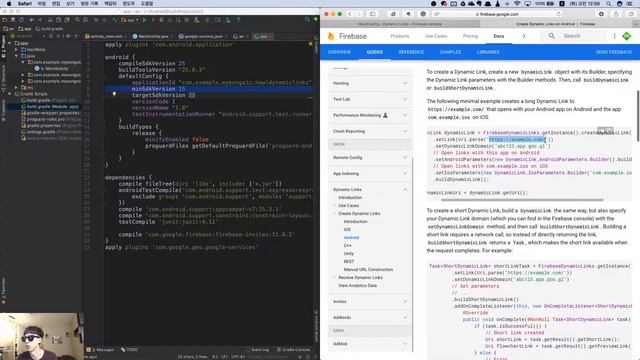Click the Pricing nav link
This screenshot has width=640, height=360.
[470, 36]
